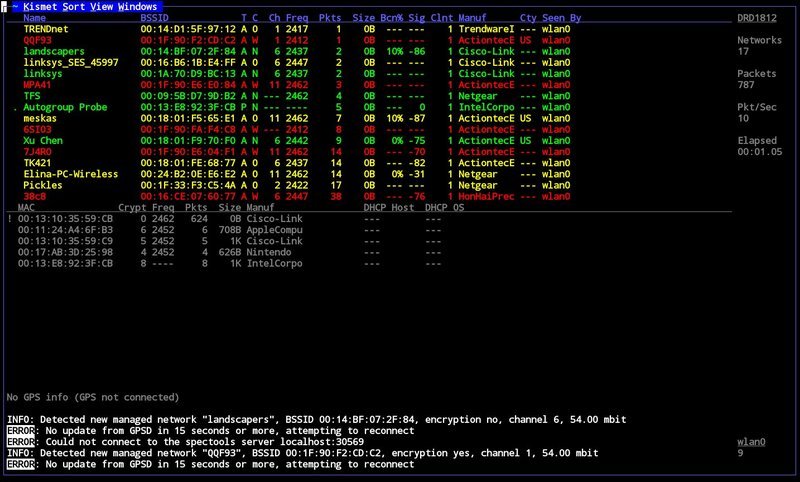Image resolution: width=800 pixels, height=482 pixels.
Task: Click the DRD1812 server name
Action: (x=757, y=18)
